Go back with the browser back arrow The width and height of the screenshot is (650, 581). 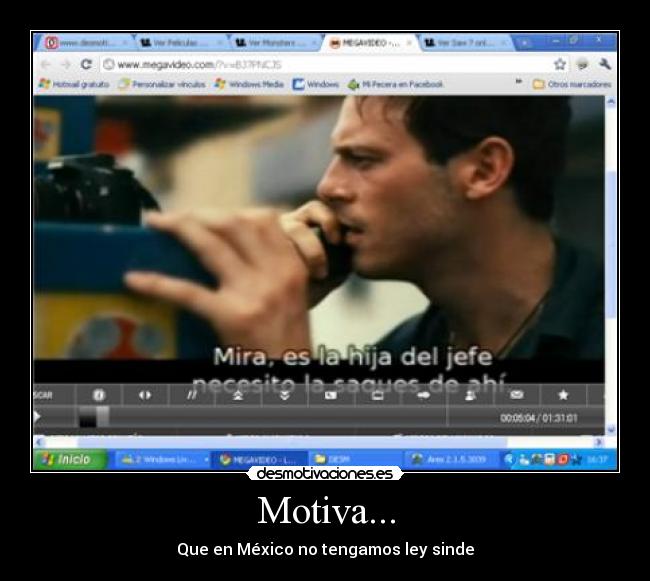coord(46,64)
